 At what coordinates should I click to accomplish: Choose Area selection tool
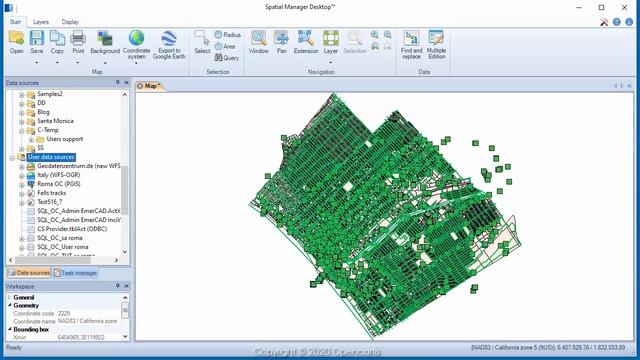[225, 46]
